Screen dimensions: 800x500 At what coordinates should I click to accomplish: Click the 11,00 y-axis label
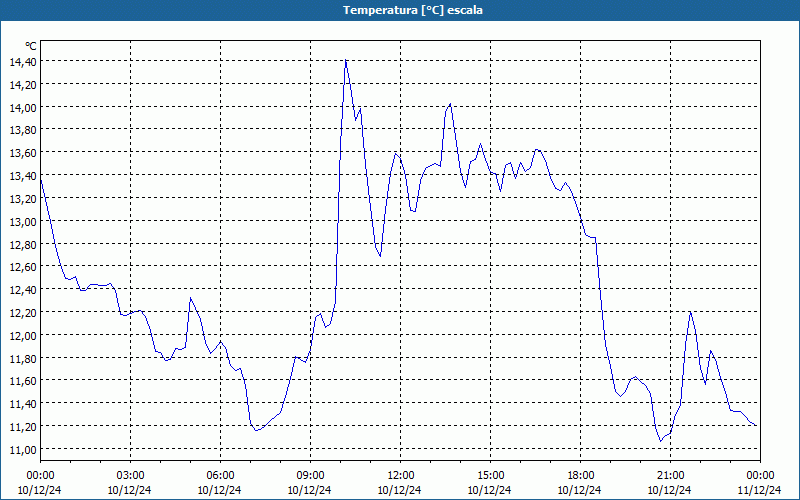[23, 449]
